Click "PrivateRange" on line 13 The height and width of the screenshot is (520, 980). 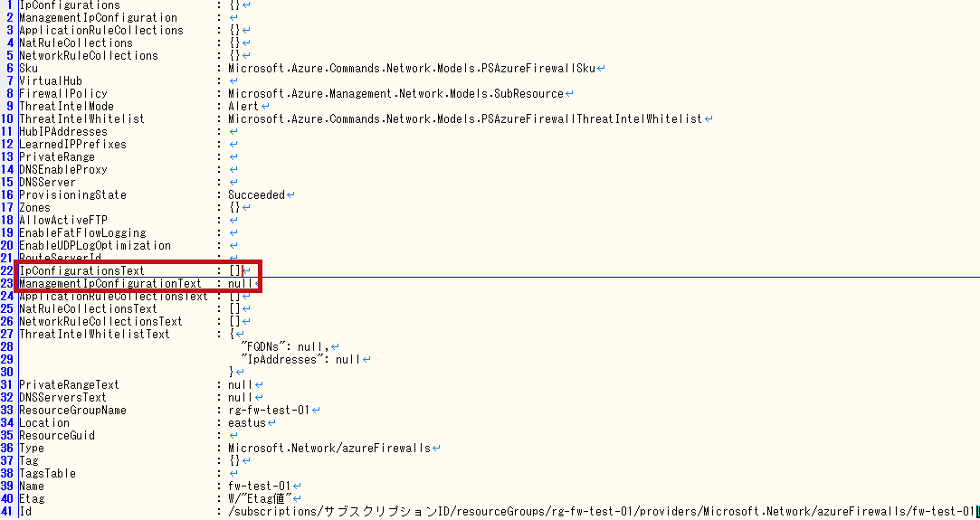click(x=57, y=156)
